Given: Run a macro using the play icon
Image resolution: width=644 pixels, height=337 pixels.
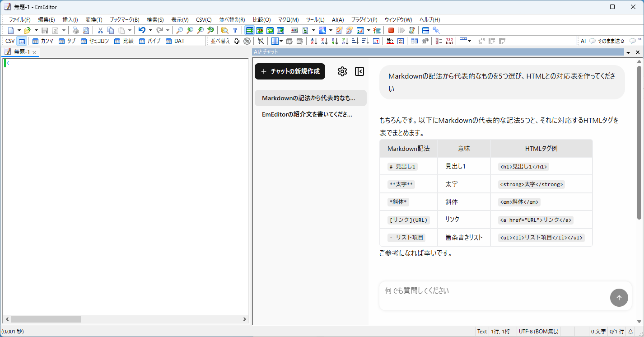Looking at the screenshot, I should pyautogui.click(x=401, y=30).
